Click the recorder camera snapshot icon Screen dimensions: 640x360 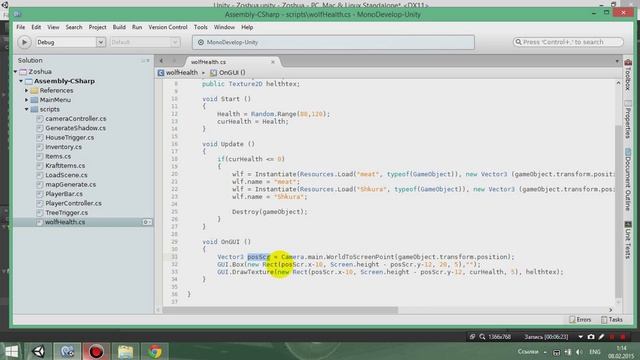591,337
